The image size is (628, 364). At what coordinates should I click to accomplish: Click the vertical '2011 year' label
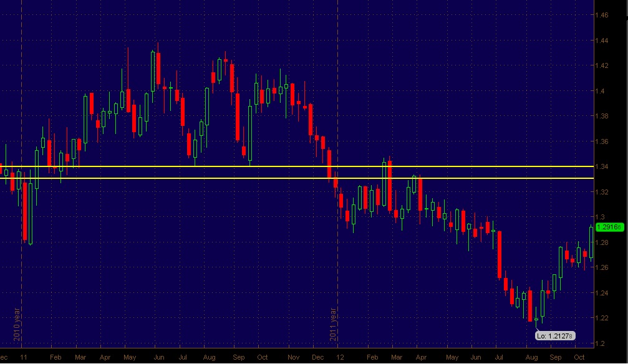[x=333, y=324]
